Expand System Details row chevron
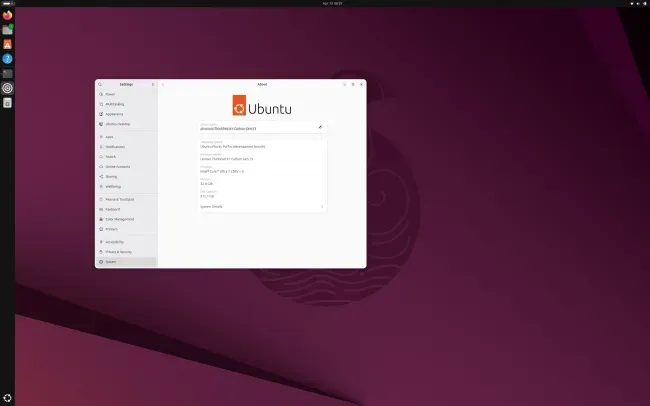Viewport: 650px width, 406px height. [x=322, y=207]
